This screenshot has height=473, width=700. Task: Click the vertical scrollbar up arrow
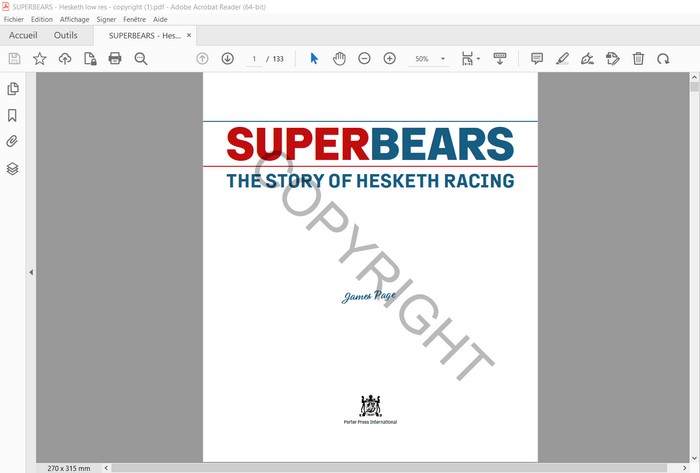click(x=694, y=77)
